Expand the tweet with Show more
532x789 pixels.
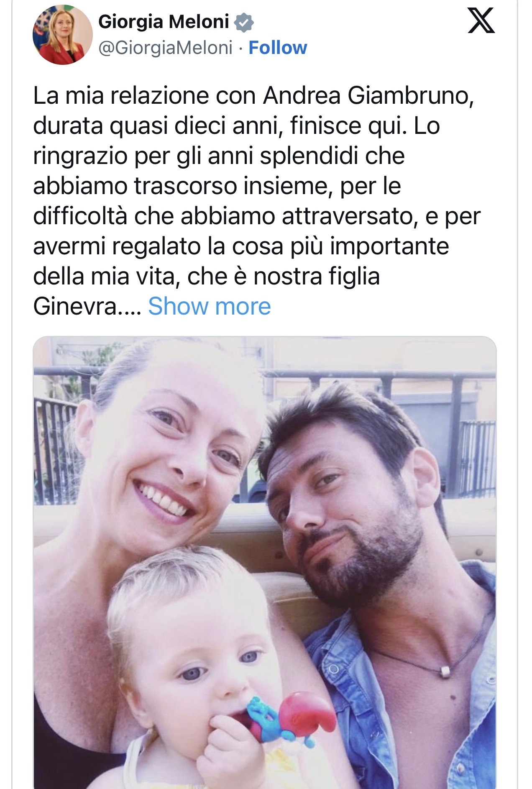(x=210, y=306)
